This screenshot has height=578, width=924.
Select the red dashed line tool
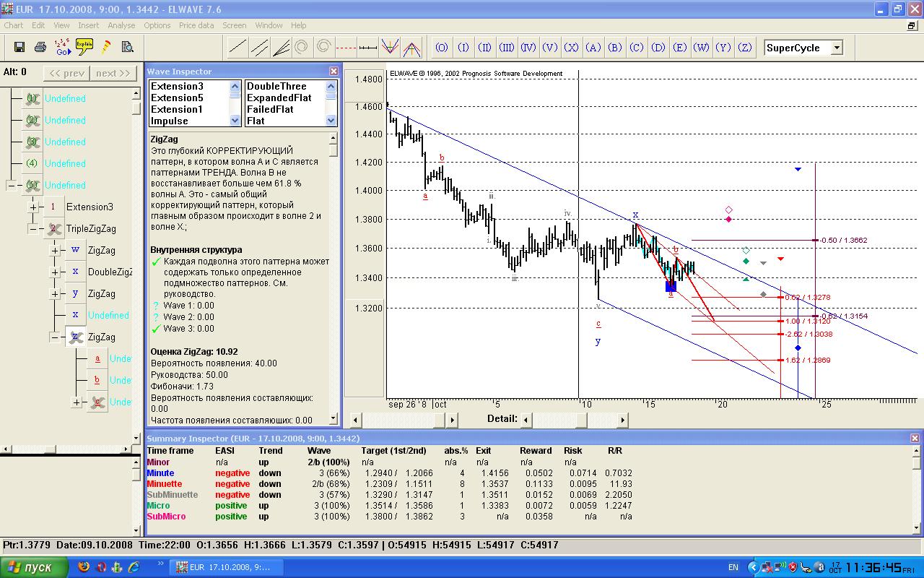pyautogui.click(x=346, y=48)
